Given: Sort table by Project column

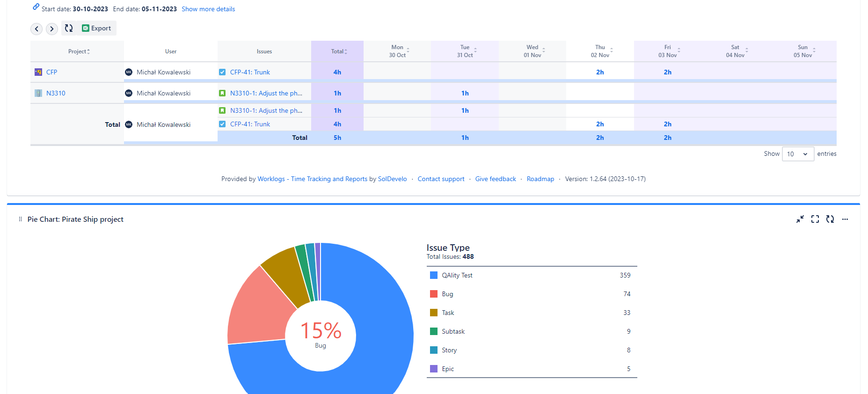Looking at the screenshot, I should [x=79, y=51].
